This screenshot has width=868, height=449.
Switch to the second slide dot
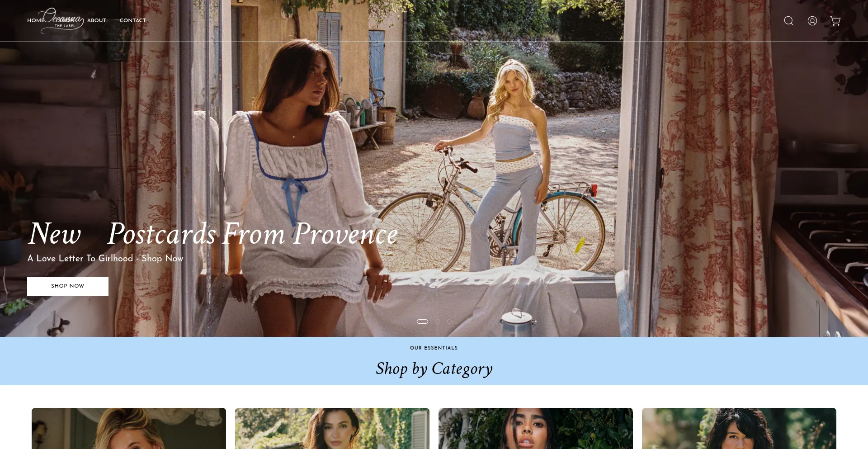point(438,321)
